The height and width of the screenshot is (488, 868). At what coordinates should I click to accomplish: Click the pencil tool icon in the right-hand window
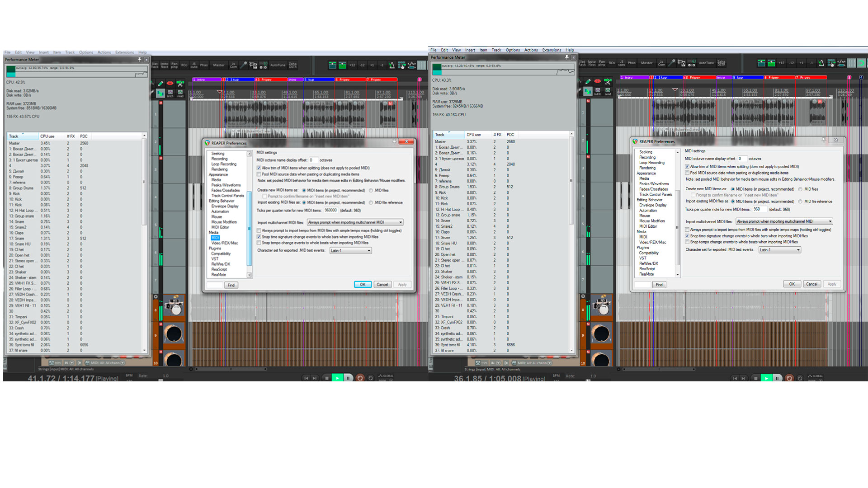588,81
